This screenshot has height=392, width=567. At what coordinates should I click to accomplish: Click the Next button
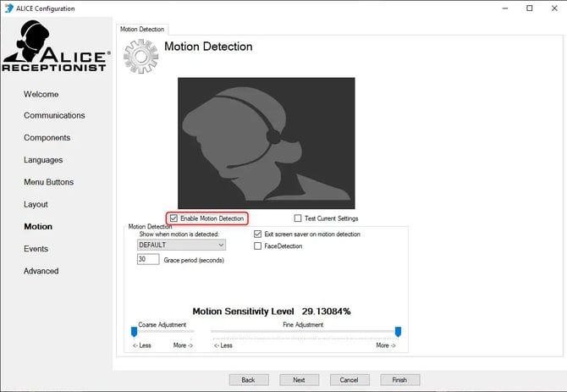click(299, 379)
